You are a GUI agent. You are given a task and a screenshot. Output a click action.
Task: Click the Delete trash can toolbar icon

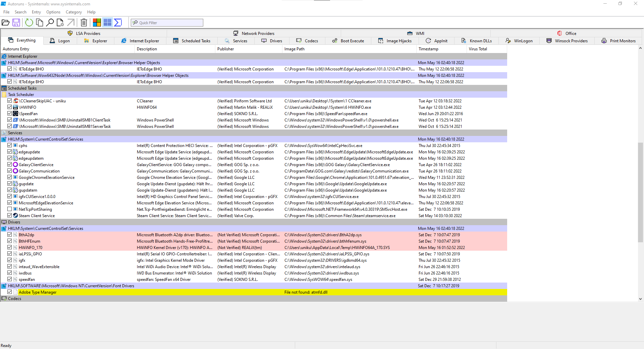point(84,22)
